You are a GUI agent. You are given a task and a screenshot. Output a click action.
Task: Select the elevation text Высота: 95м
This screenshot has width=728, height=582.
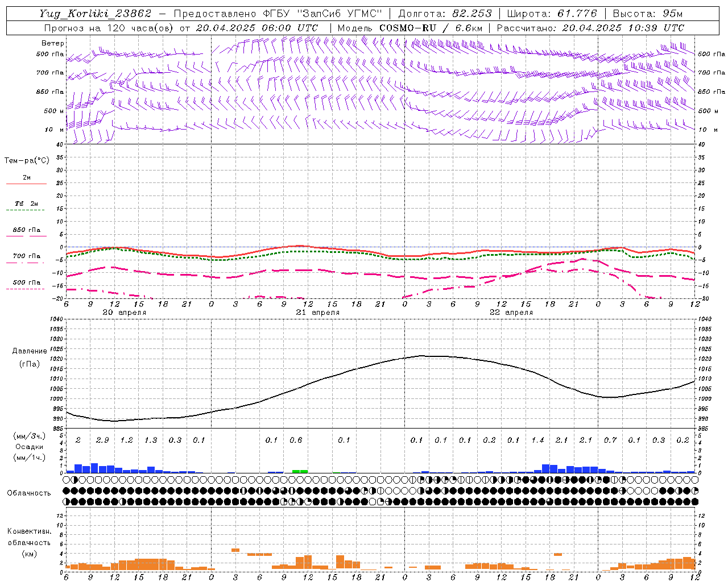pos(647,14)
